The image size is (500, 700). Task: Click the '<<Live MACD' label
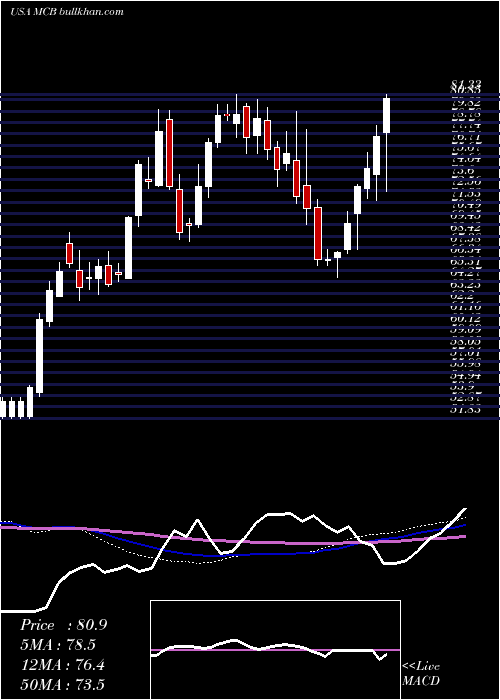pos(421,674)
